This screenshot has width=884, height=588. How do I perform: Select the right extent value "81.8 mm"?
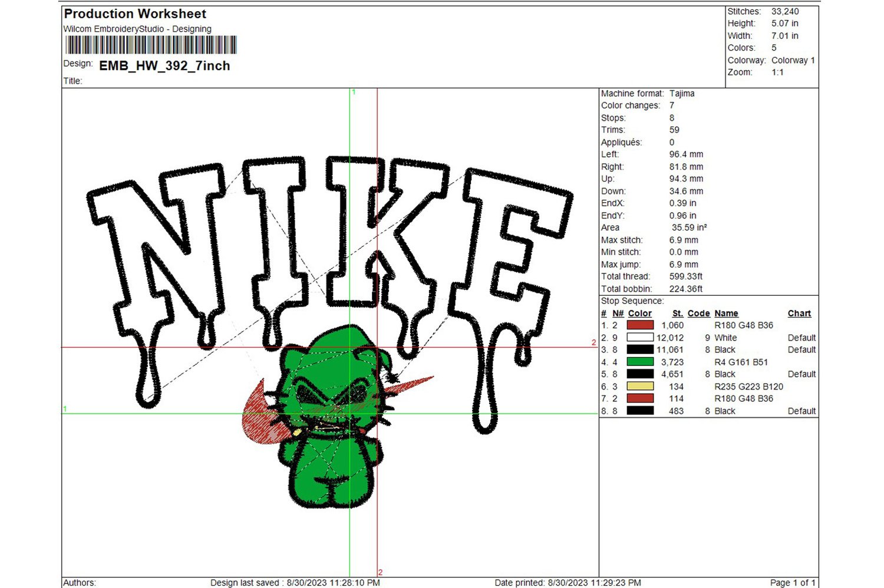pyautogui.click(x=686, y=167)
